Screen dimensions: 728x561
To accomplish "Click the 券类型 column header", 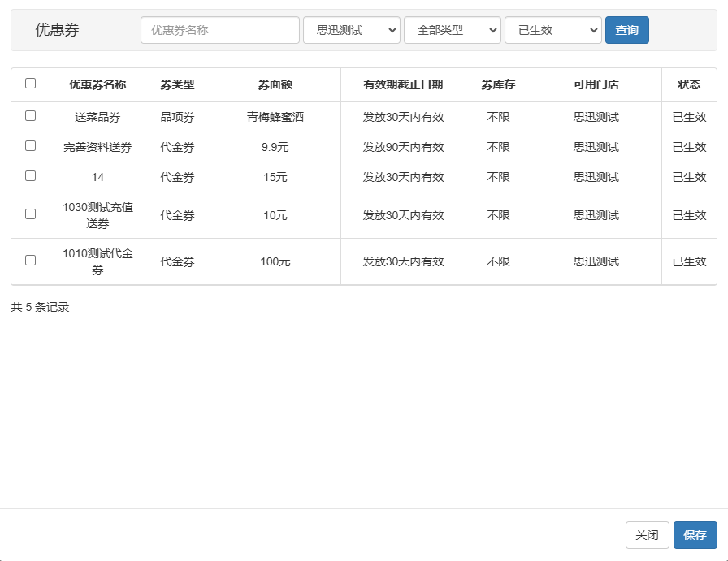I will click(177, 84).
